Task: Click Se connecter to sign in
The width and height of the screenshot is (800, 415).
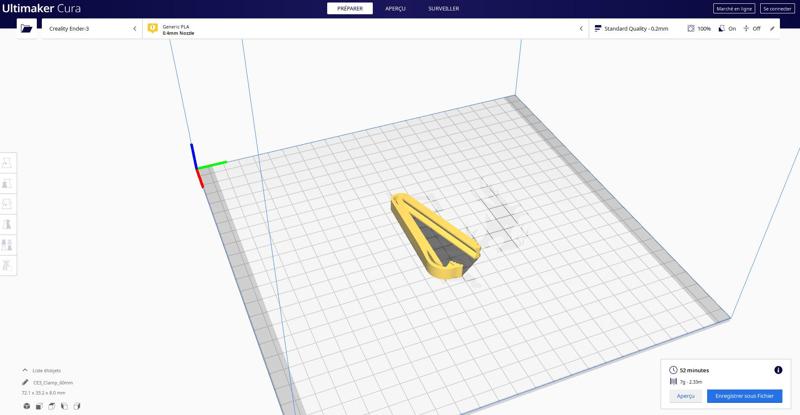Action: [777, 9]
